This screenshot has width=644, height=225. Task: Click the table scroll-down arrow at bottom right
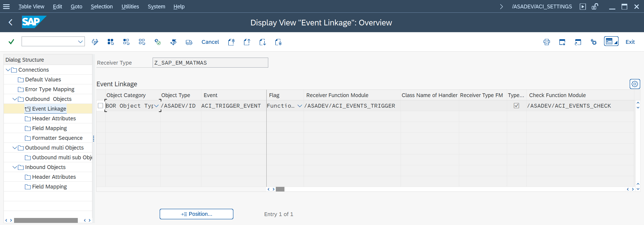638,189
